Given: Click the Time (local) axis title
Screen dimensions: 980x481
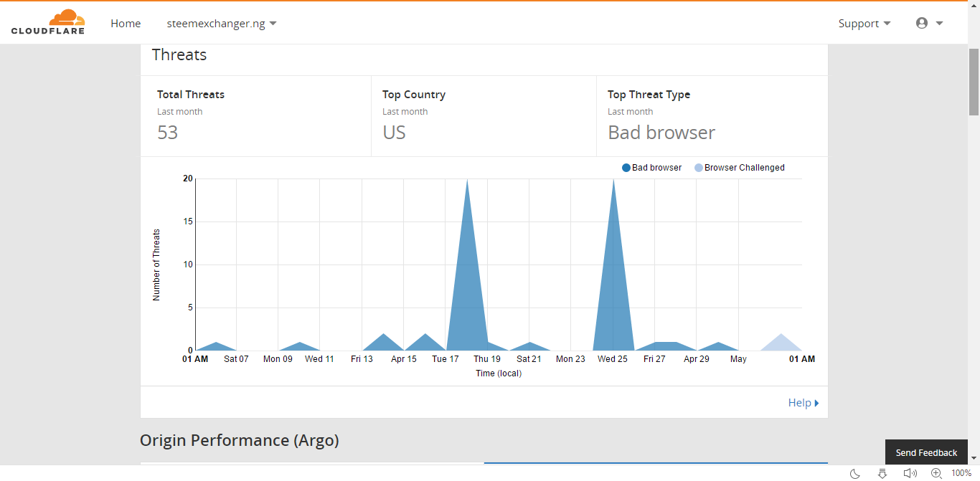Looking at the screenshot, I should 499,373.
